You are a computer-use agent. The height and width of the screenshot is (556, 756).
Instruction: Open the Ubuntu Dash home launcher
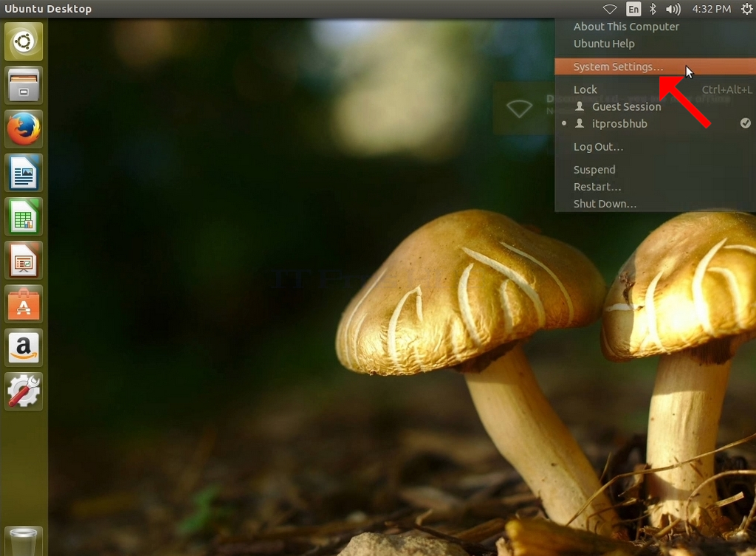(24, 41)
